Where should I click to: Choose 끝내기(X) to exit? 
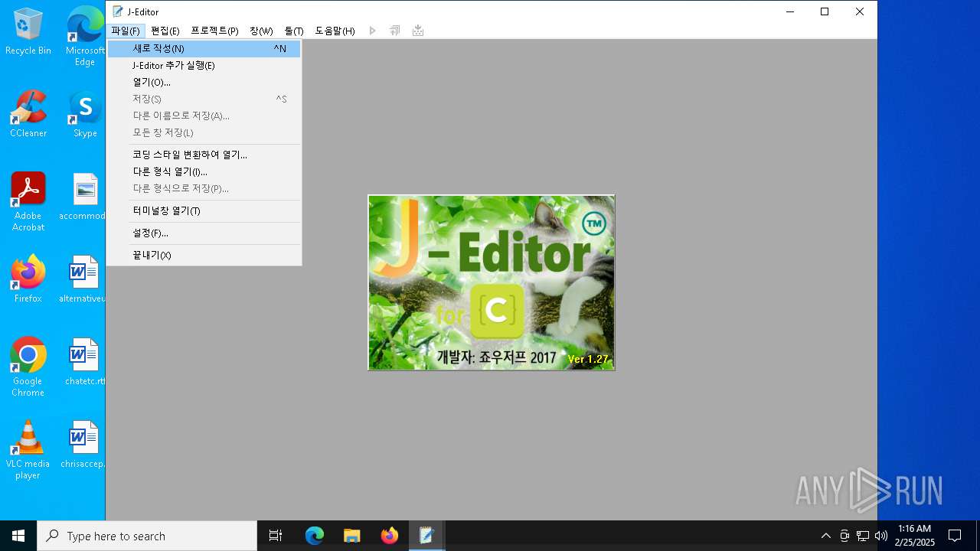[x=204, y=255]
